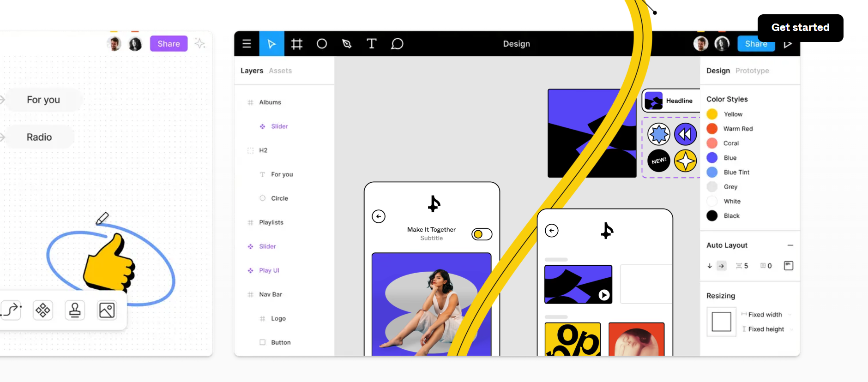This screenshot has height=382, width=868.
Task: Set auto layout direction to vertical
Action: click(x=710, y=266)
